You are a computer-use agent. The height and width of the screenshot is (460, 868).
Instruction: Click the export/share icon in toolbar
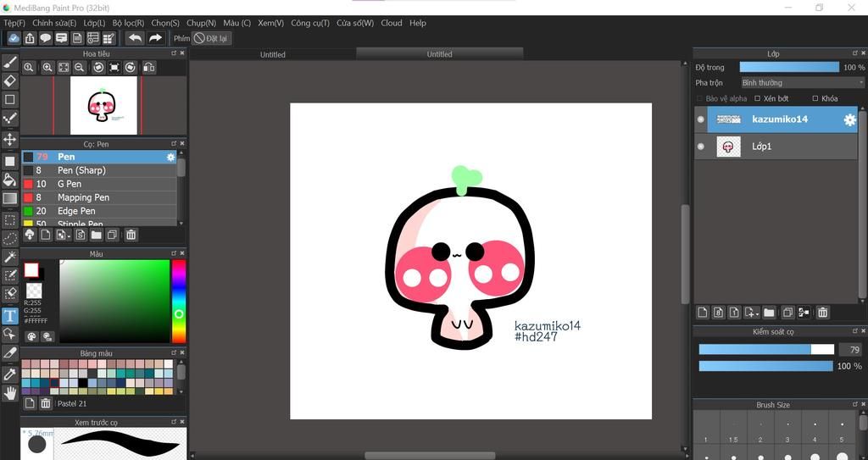coord(30,38)
